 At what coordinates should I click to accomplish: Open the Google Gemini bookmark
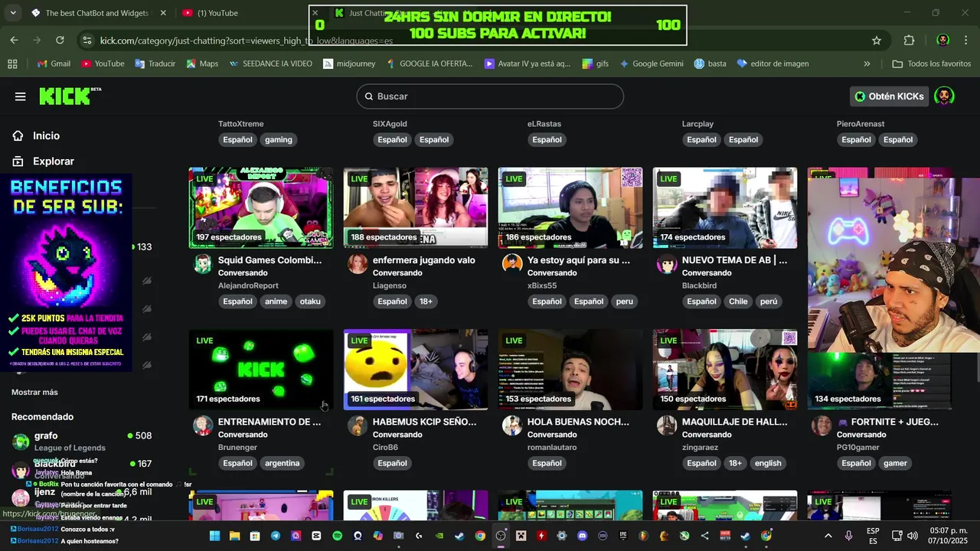tap(651, 64)
